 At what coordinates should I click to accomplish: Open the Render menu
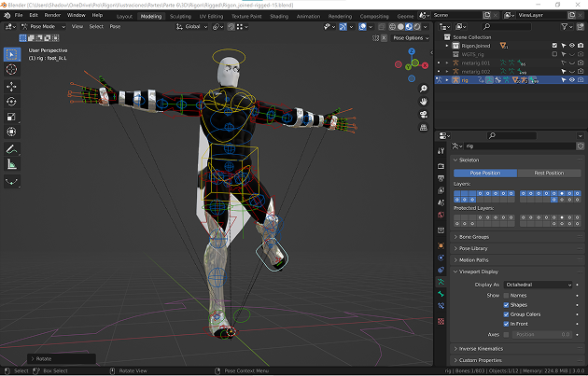click(53, 16)
